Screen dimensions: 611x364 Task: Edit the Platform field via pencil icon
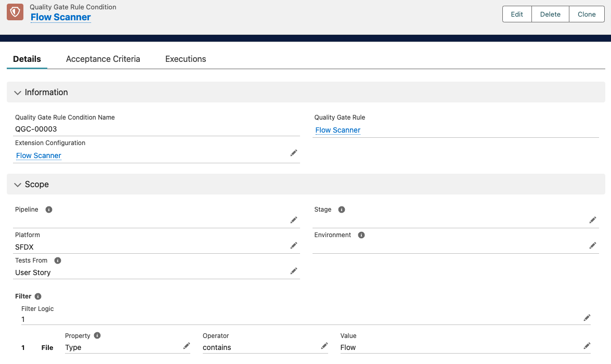pyautogui.click(x=294, y=245)
